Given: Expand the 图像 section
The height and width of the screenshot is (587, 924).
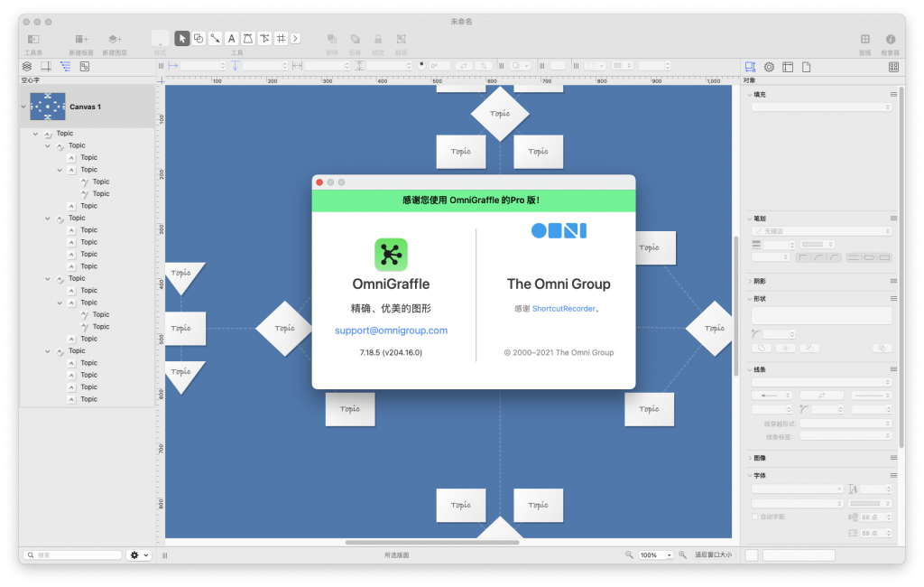Looking at the screenshot, I should (x=750, y=459).
